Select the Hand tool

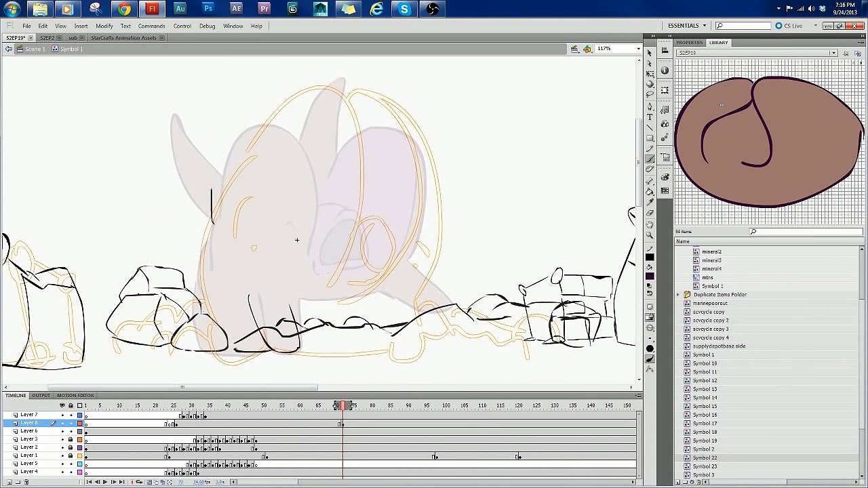click(x=650, y=225)
